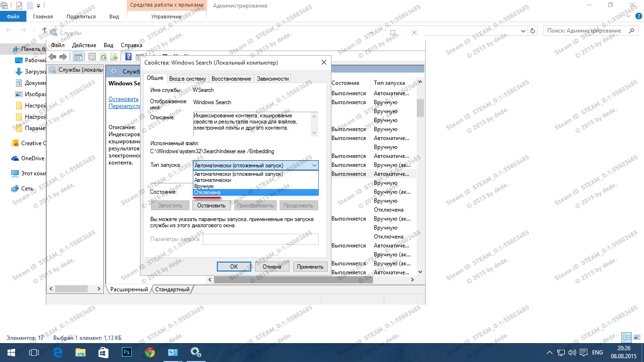Click the Export list icon in Services toolbar

[114, 57]
